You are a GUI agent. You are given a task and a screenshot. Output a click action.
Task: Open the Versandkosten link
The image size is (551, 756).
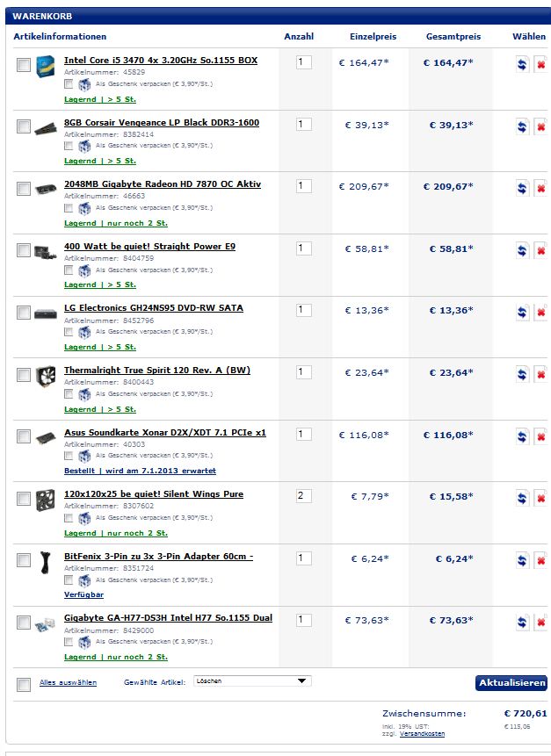point(422,734)
